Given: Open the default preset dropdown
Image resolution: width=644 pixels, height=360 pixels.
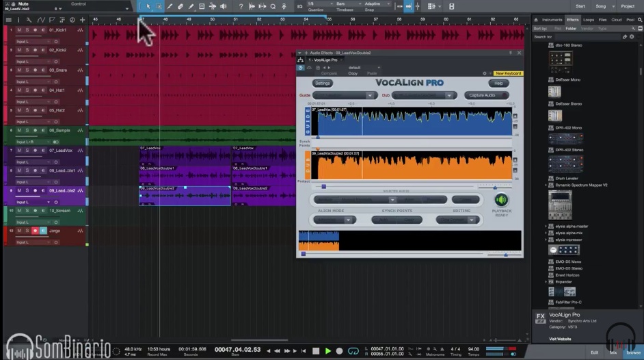Looking at the screenshot, I should pos(364,68).
